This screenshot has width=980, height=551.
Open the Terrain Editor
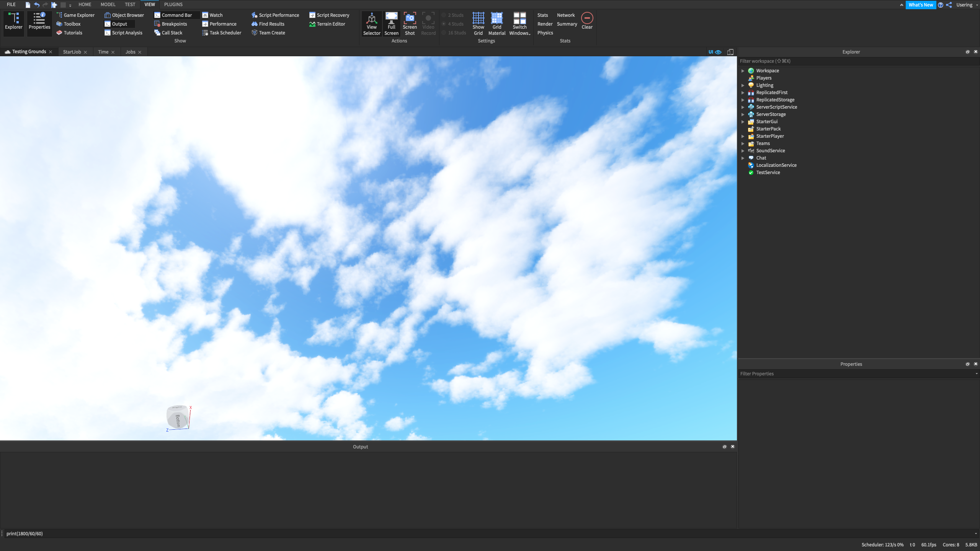click(330, 24)
